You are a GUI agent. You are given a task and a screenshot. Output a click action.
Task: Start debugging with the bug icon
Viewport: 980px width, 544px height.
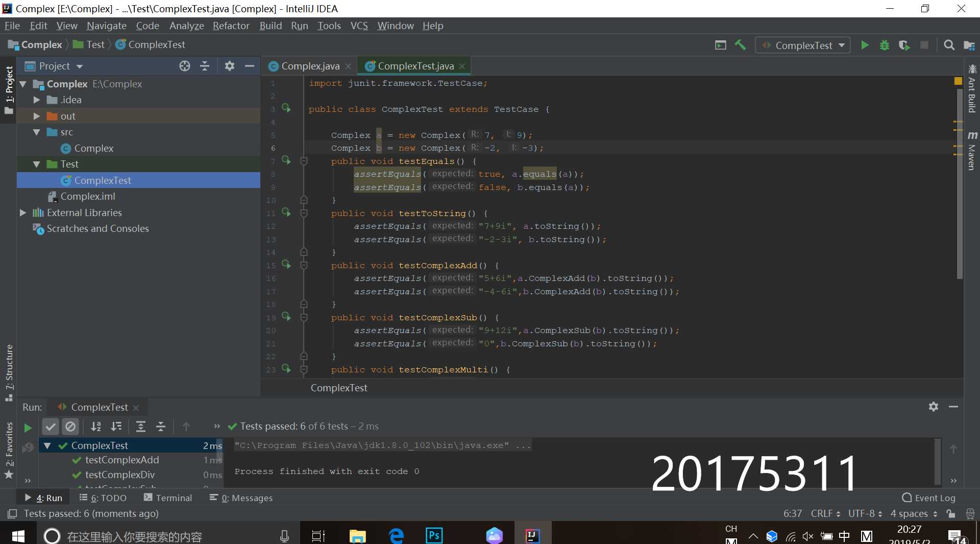coord(885,45)
